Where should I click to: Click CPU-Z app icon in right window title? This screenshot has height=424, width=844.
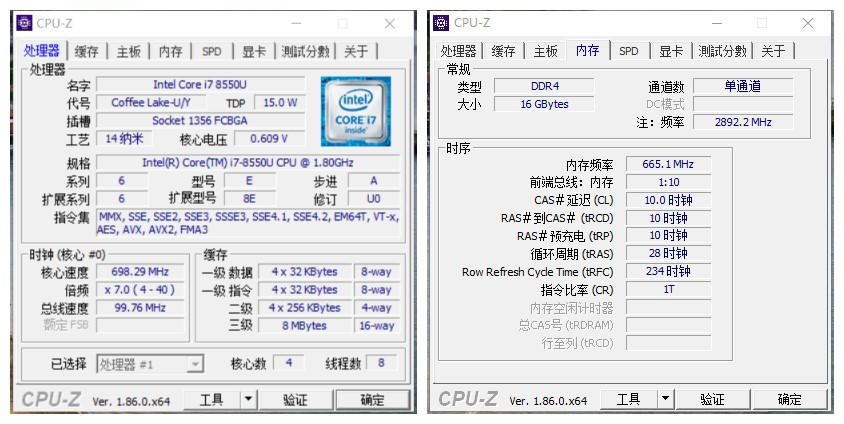(x=441, y=23)
